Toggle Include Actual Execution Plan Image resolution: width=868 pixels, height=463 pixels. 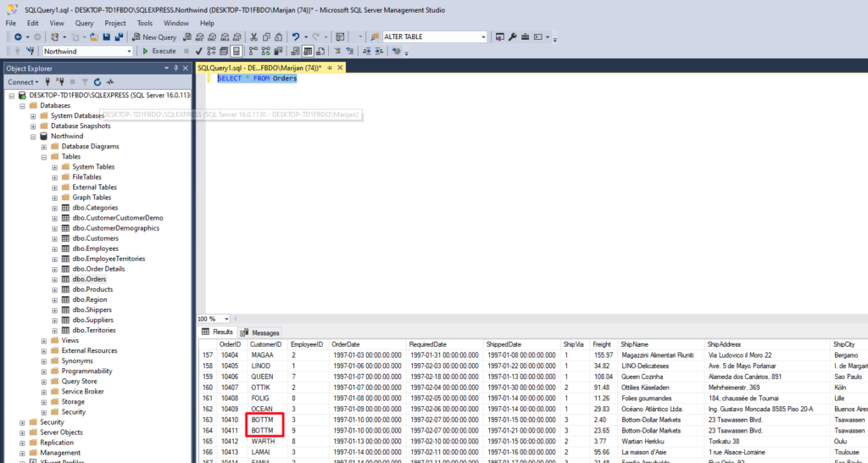click(x=253, y=51)
